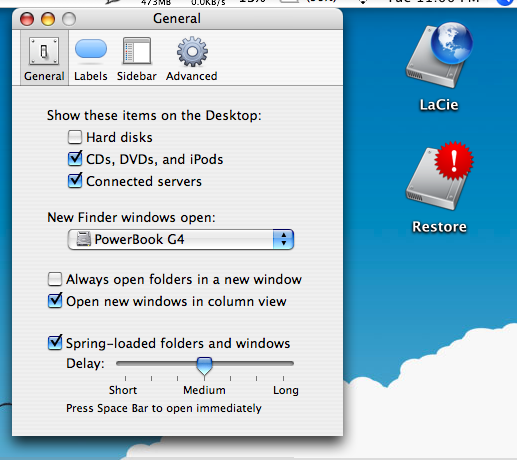Image resolution: width=517 pixels, height=460 pixels.
Task: Open the Sidebar preferences pane
Action: click(x=137, y=59)
